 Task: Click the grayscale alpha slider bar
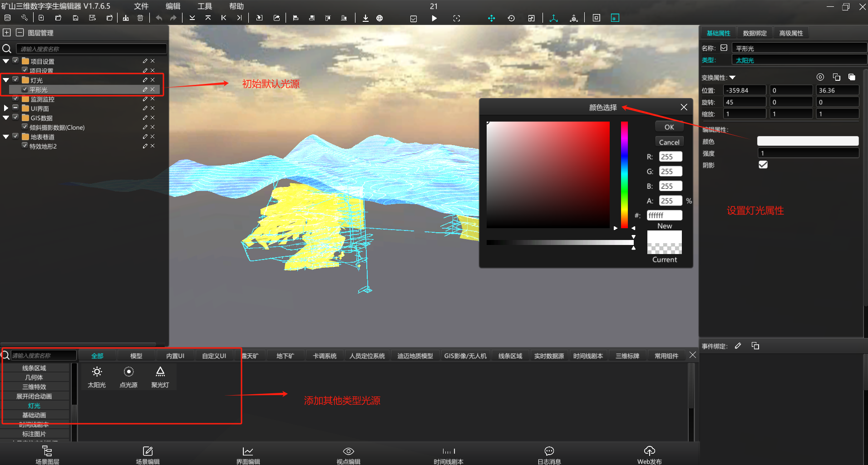[560, 243]
